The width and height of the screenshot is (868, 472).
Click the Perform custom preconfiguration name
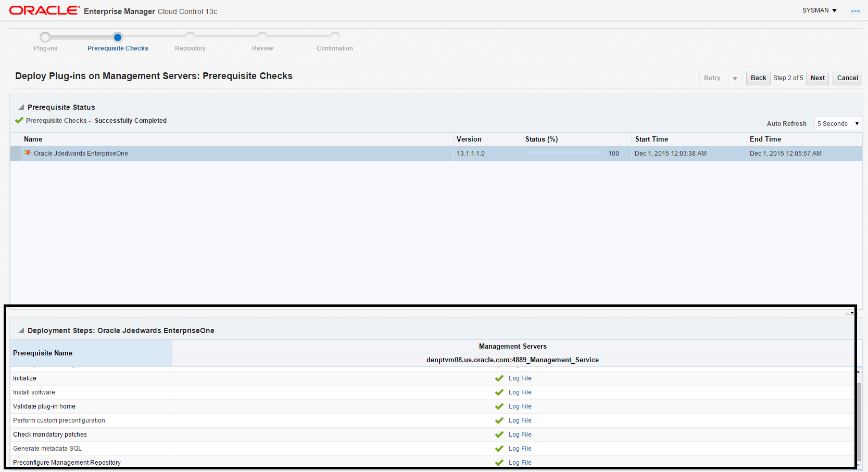click(x=59, y=420)
